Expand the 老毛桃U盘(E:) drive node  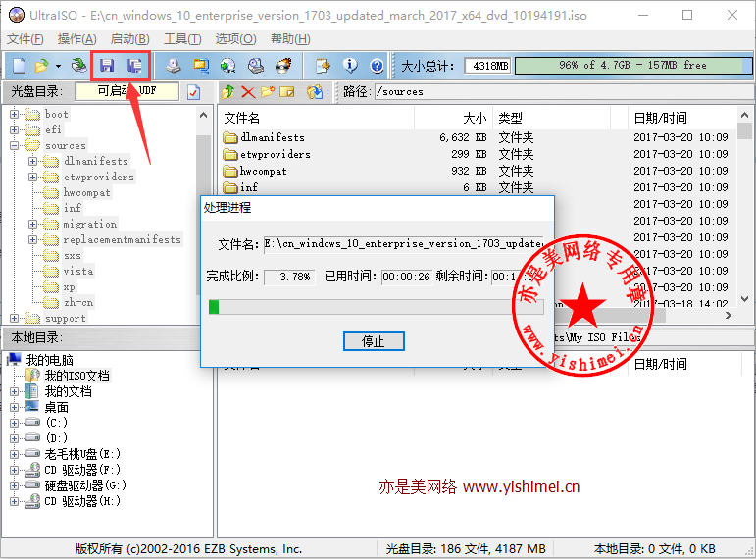[14, 454]
